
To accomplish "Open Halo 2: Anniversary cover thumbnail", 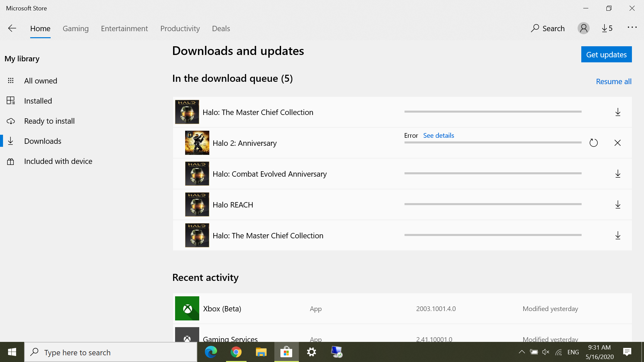I will click(197, 143).
